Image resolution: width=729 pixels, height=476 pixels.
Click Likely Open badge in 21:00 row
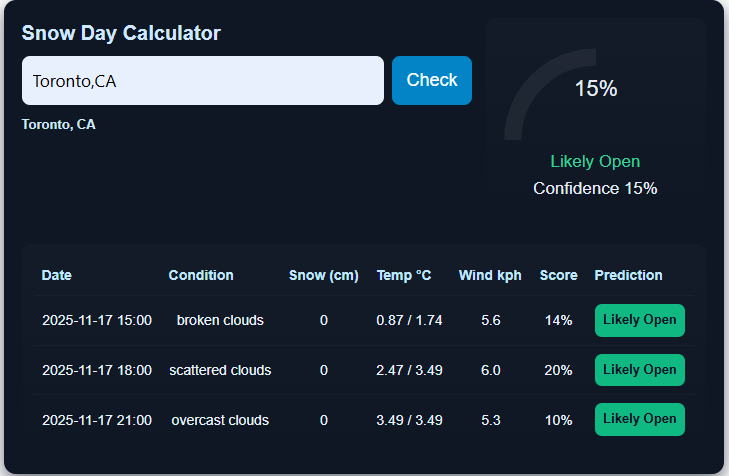pyautogui.click(x=640, y=419)
